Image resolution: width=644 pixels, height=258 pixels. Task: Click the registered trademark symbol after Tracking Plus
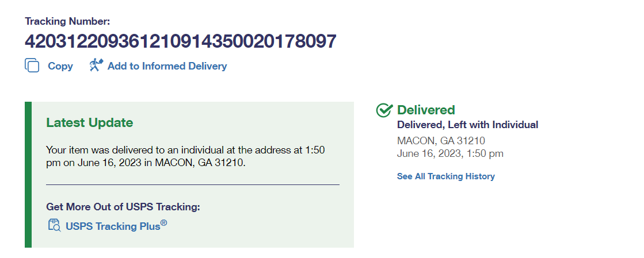[164, 223]
